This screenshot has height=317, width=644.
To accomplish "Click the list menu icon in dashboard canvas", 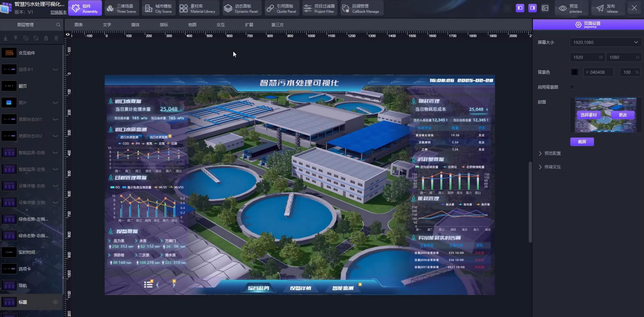I will coord(148,284).
